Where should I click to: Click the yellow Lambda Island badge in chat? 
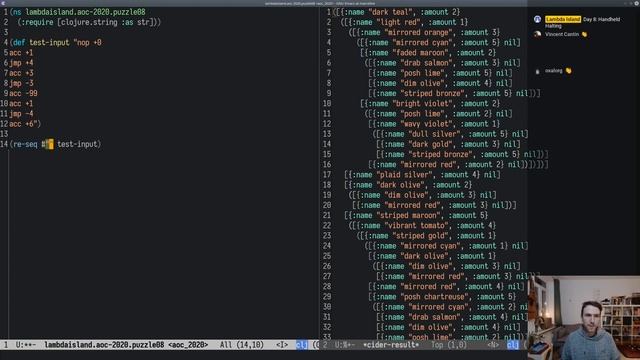tap(563, 19)
